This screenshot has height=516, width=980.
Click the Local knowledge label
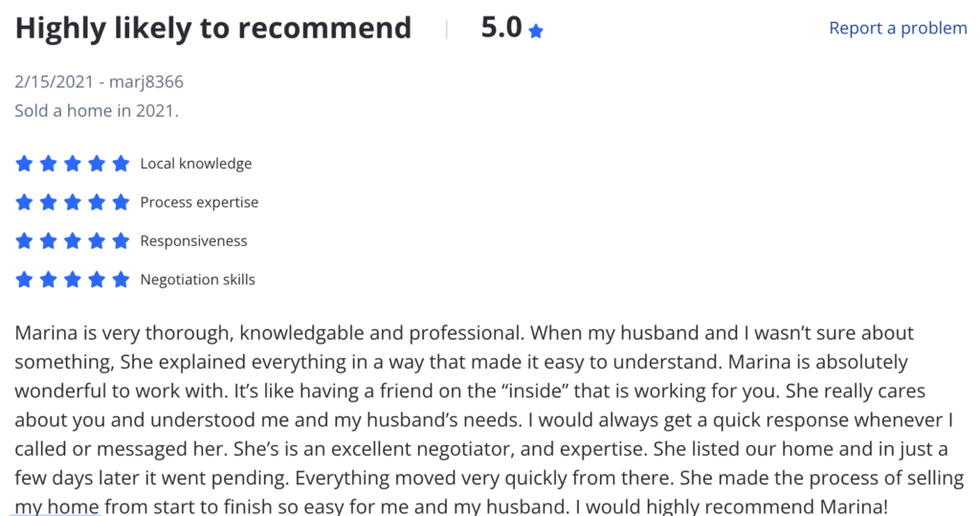195,164
